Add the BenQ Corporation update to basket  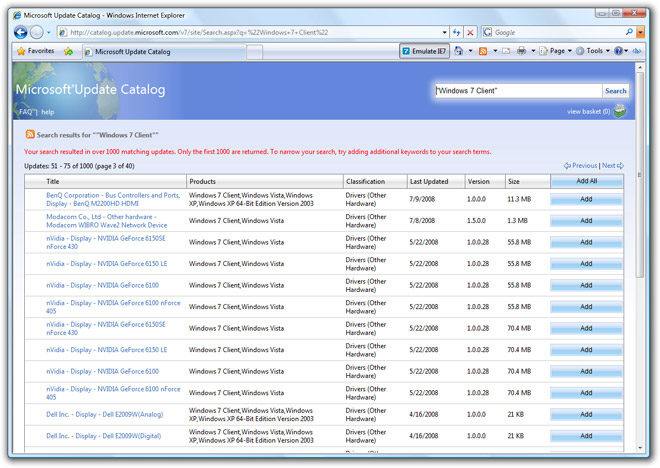pos(586,199)
